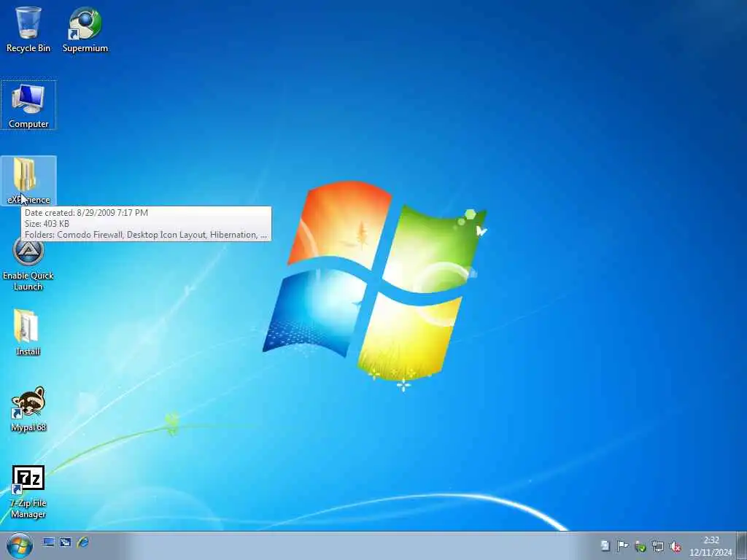The width and height of the screenshot is (747, 560).
Task: Click the document tray icon
Action: [605, 546]
